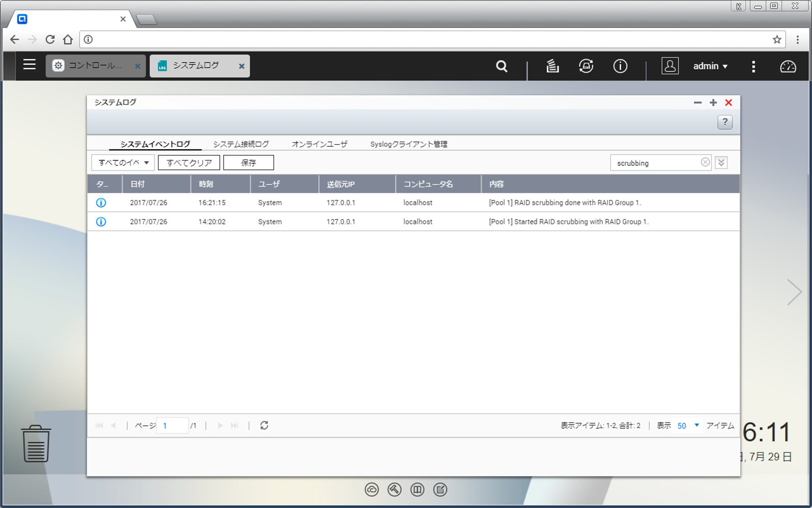Open the QTS main menu hamburger icon
The height and width of the screenshot is (508, 812).
(29, 65)
